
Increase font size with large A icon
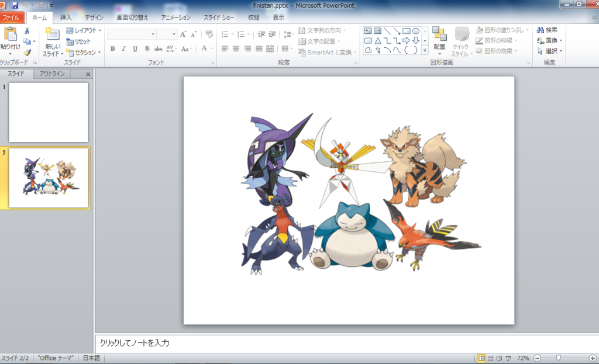(x=183, y=34)
